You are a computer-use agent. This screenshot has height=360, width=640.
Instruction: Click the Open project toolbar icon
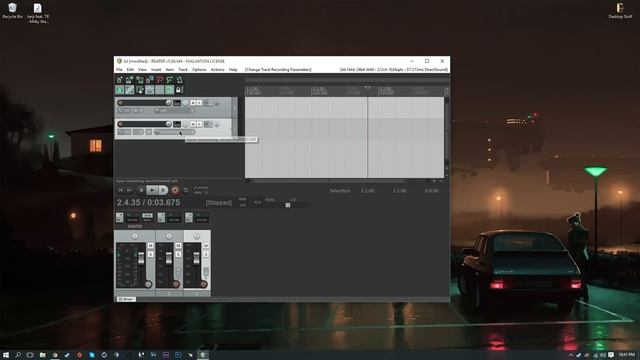pos(129,80)
